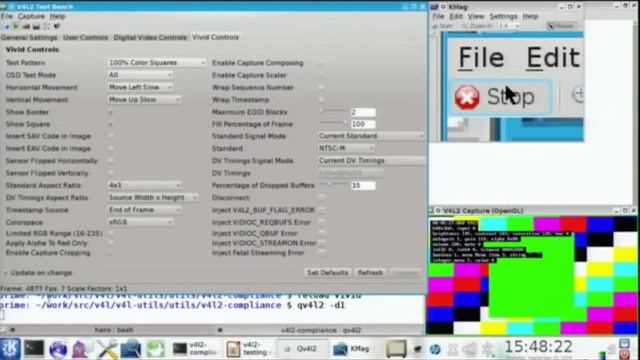Open the Colorspace dropdown
The height and width of the screenshot is (360, 640).
(x=140, y=222)
